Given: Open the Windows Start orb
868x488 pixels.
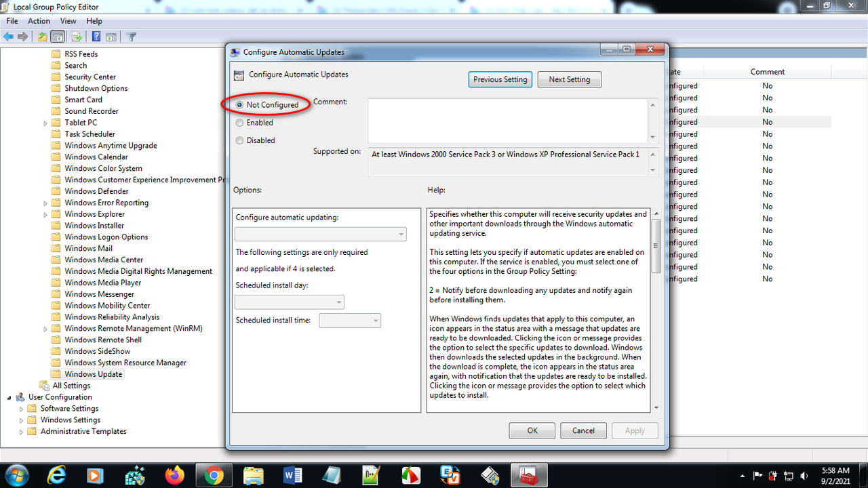Looking at the screenshot, I should [x=17, y=475].
